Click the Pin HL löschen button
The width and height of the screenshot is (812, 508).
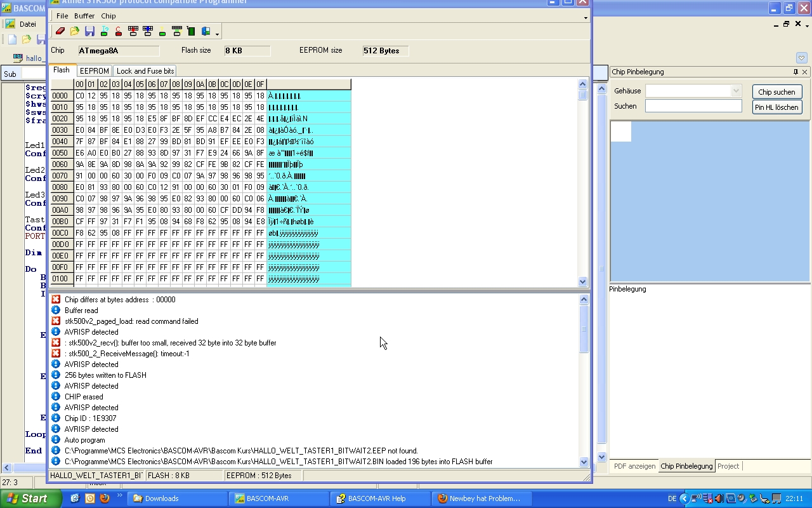776,107
